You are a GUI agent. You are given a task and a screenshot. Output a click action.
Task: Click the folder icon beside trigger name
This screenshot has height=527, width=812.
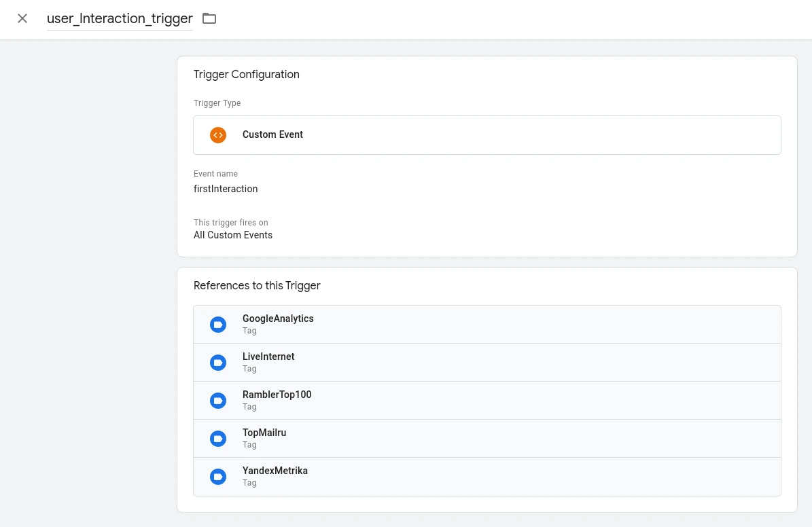click(x=209, y=18)
